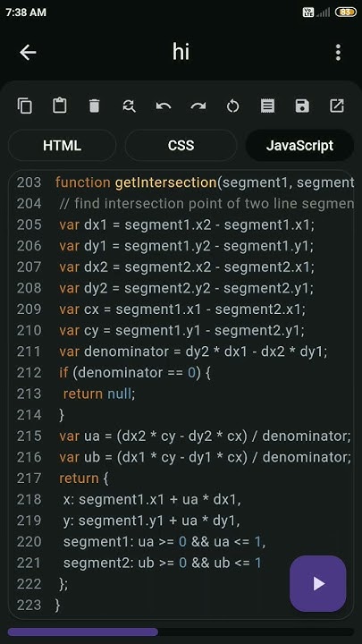This screenshot has height=644, width=362.
Task: Redo the last edit
Action: tap(198, 106)
